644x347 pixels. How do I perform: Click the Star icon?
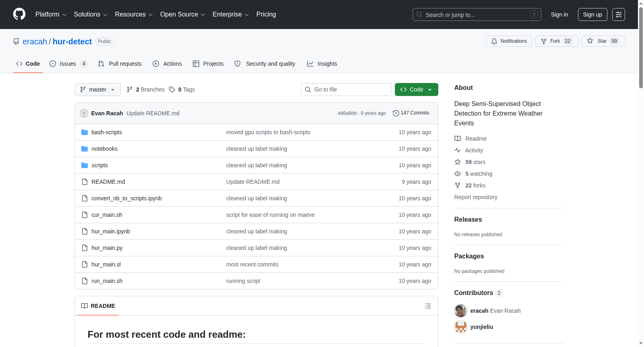(590, 41)
